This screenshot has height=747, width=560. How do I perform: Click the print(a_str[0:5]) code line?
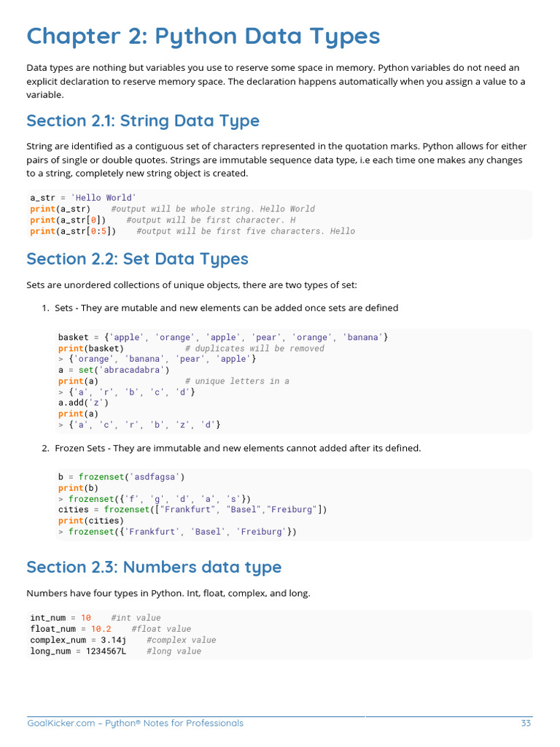(x=73, y=231)
